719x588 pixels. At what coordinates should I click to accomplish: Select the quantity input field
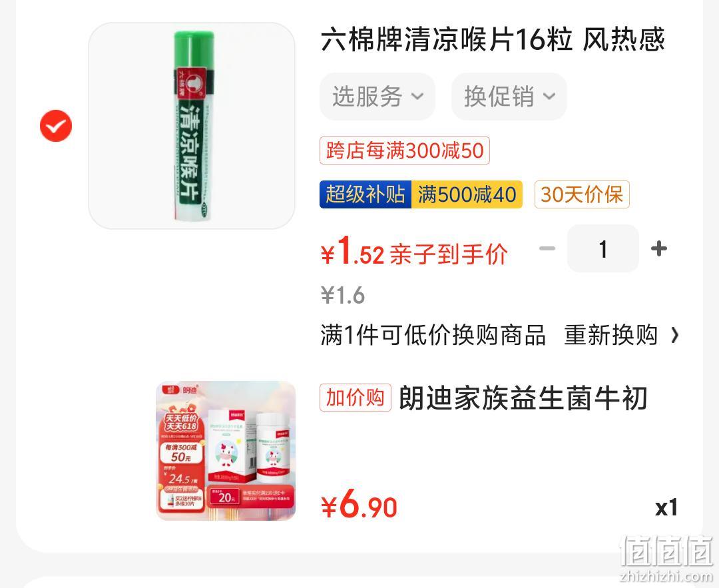(603, 249)
